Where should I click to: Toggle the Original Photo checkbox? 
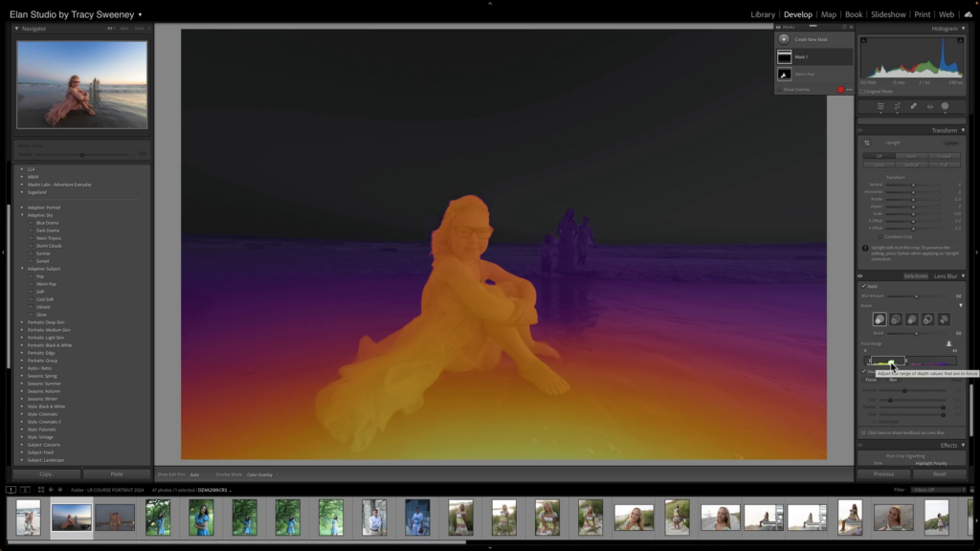[862, 92]
